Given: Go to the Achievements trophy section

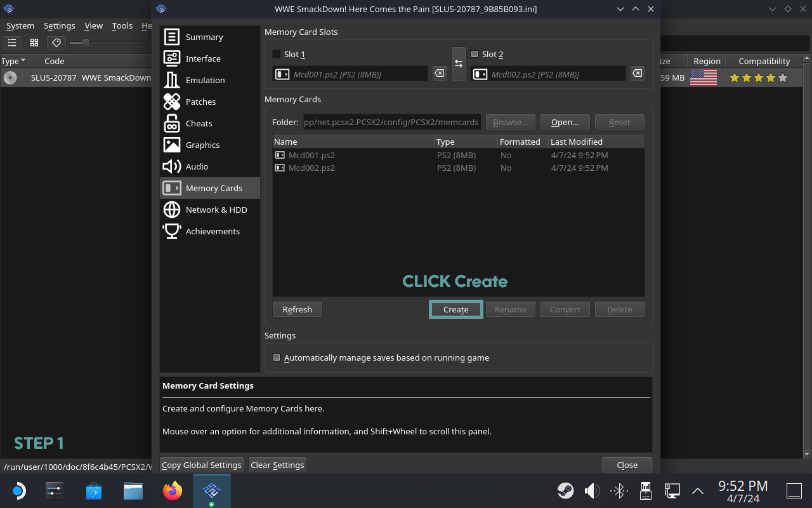Looking at the screenshot, I should pos(212,231).
